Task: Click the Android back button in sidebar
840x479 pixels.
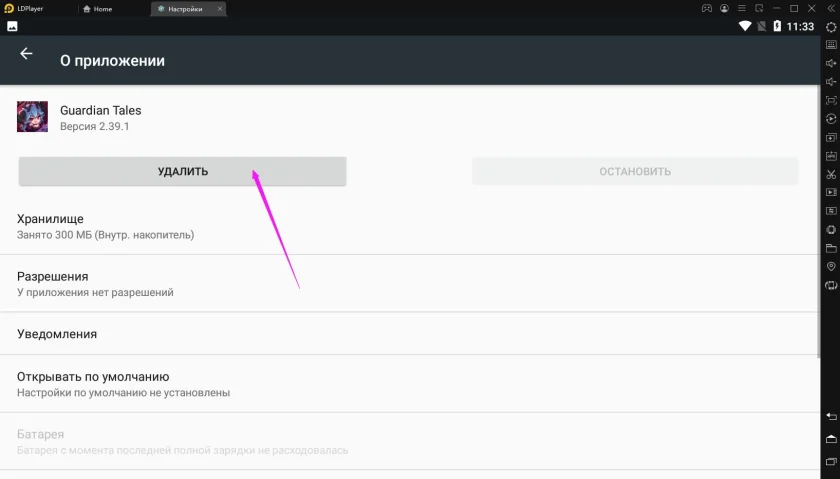Action: coord(831,416)
